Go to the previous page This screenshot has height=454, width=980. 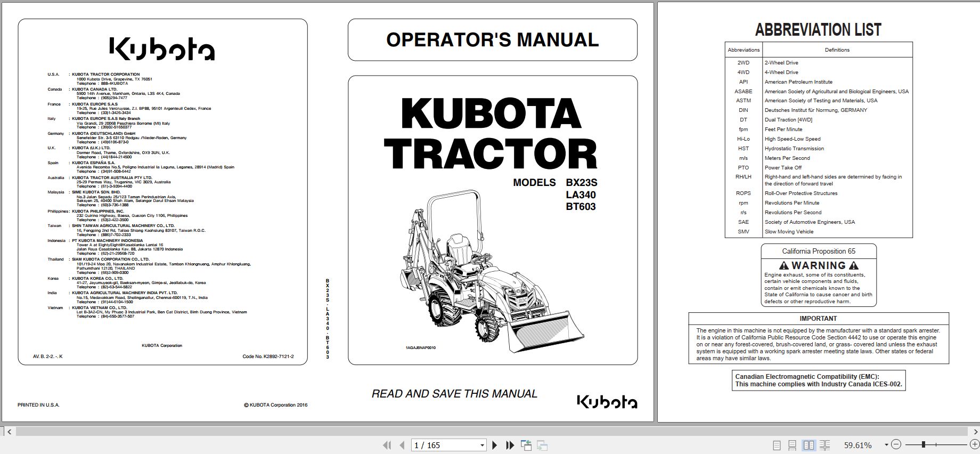click(402, 445)
